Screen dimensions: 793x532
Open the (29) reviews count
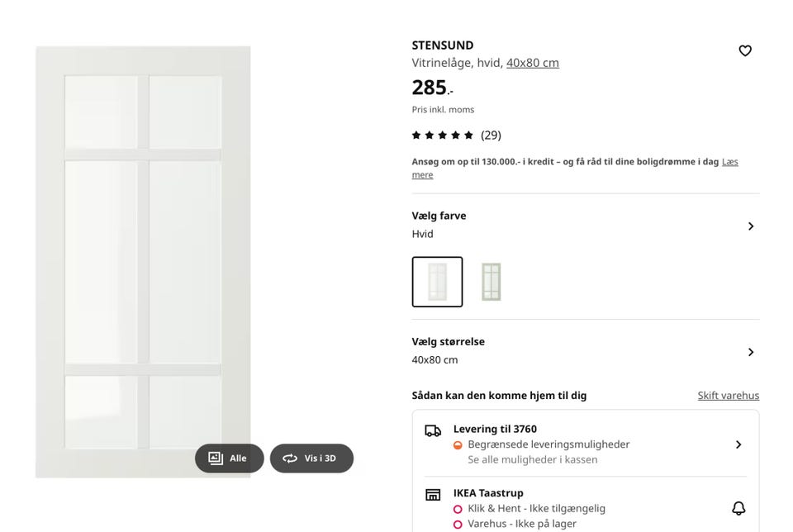[491, 135]
